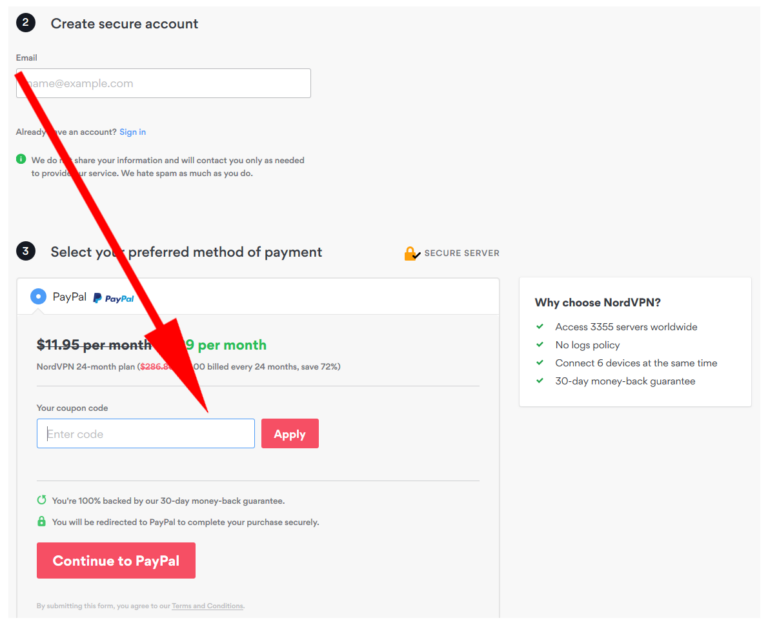Click the Why choose NordVPN heading

(x=597, y=302)
